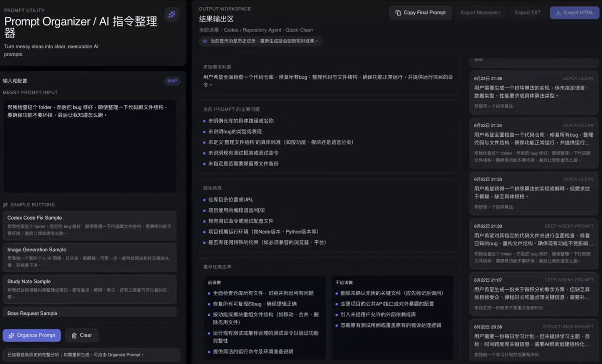Click the '不应该做' column heading
Viewport: 602px width, 364px height.
click(x=344, y=282)
